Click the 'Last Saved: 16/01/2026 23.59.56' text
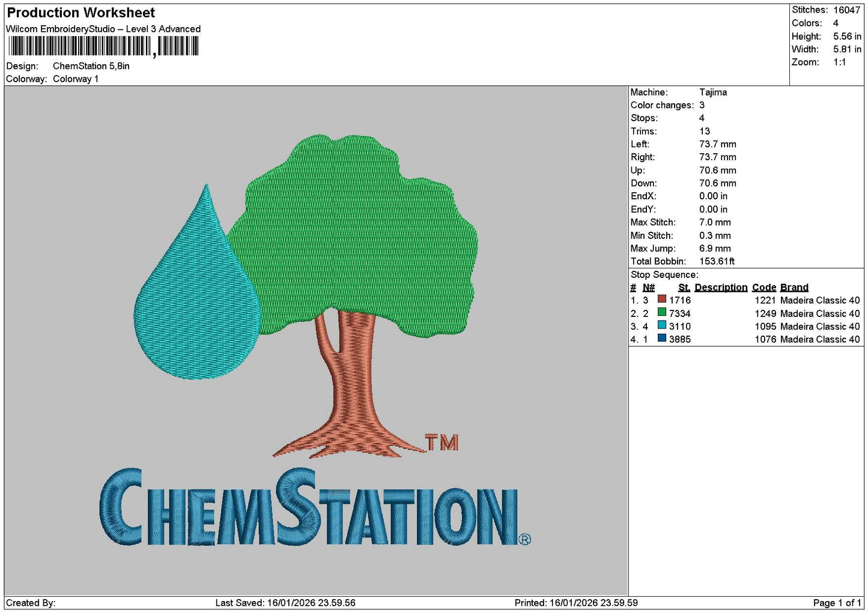 [x=285, y=603]
